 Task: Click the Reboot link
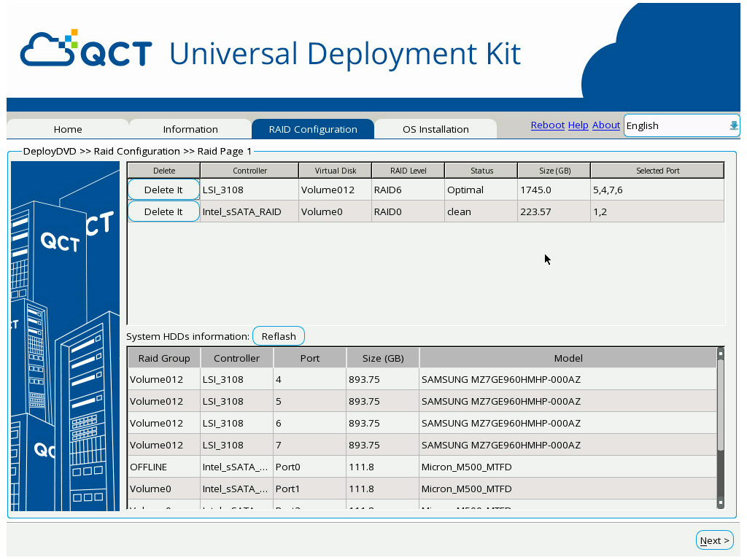tap(547, 125)
